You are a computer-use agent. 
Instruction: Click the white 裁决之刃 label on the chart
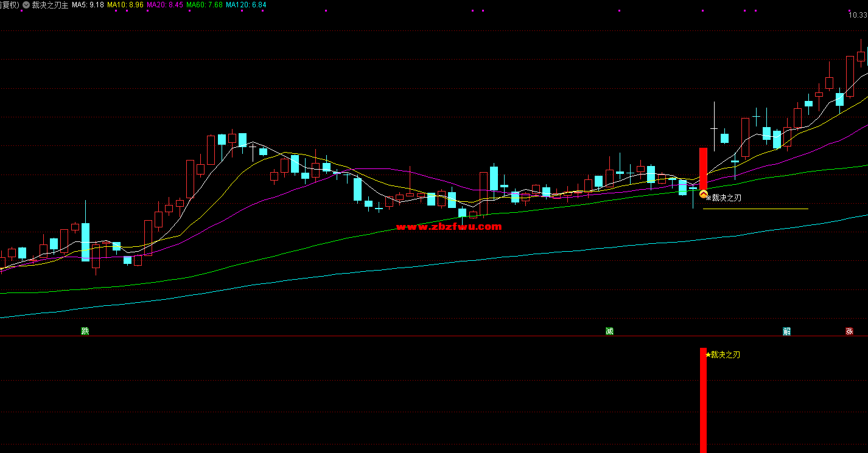coord(726,198)
